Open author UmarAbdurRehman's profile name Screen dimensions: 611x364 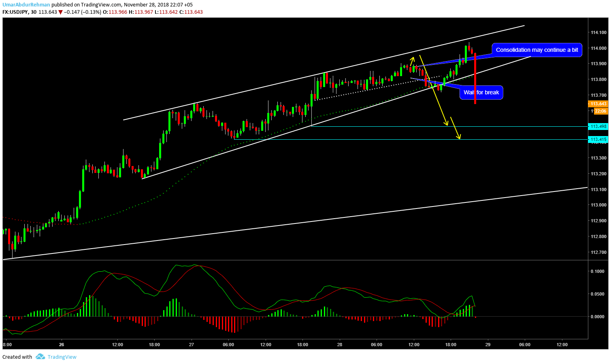point(26,5)
